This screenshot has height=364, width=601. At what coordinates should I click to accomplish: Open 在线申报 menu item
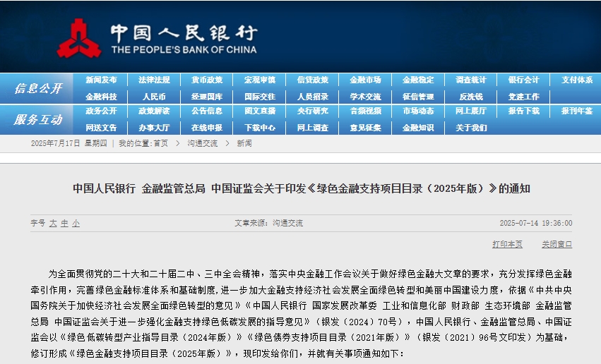pyautogui.click(x=207, y=128)
